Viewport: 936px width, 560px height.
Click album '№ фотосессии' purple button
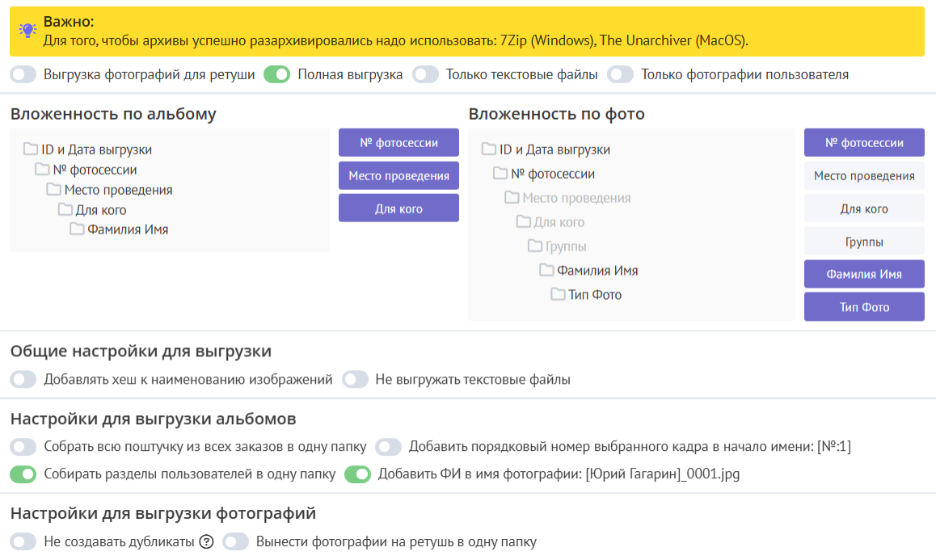coord(398,142)
